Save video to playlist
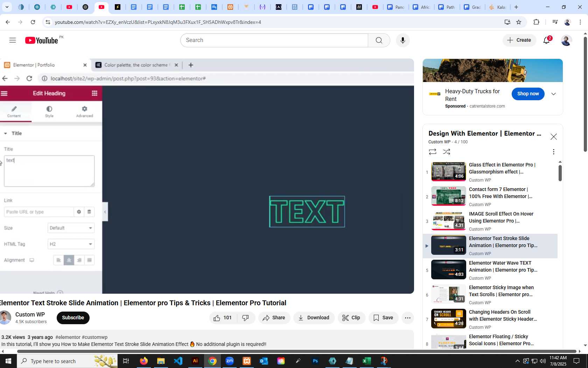 click(x=383, y=318)
